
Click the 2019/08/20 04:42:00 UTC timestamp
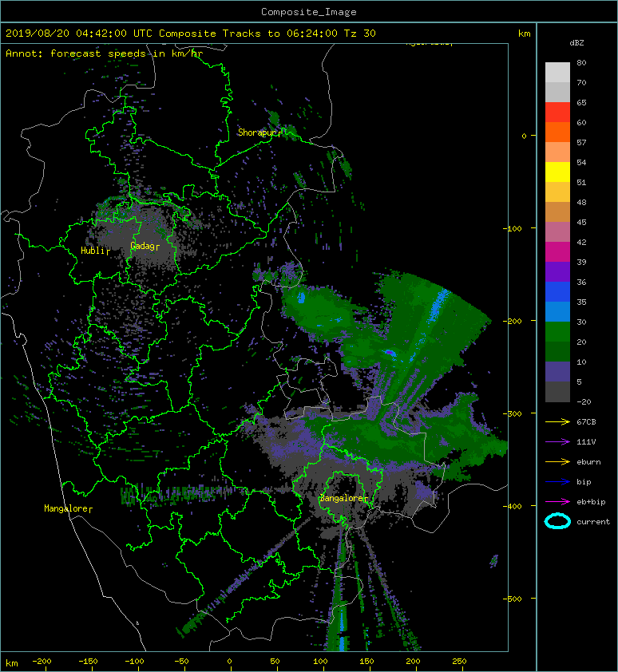(79, 34)
